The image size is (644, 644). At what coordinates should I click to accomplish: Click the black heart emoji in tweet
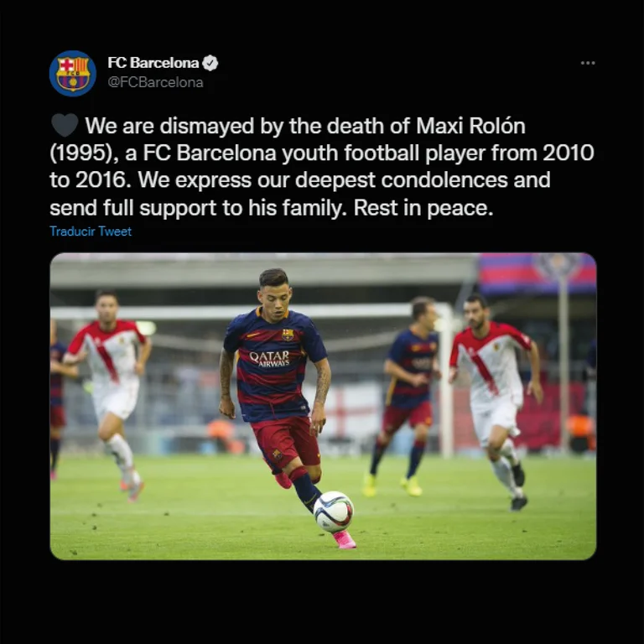pos(65,125)
